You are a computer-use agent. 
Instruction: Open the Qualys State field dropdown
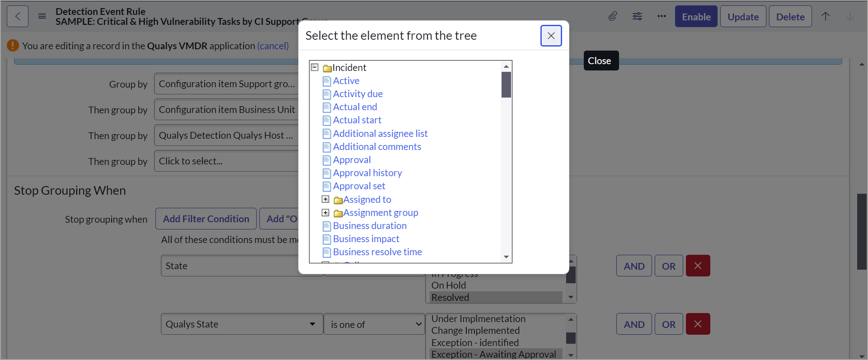pyautogui.click(x=242, y=324)
